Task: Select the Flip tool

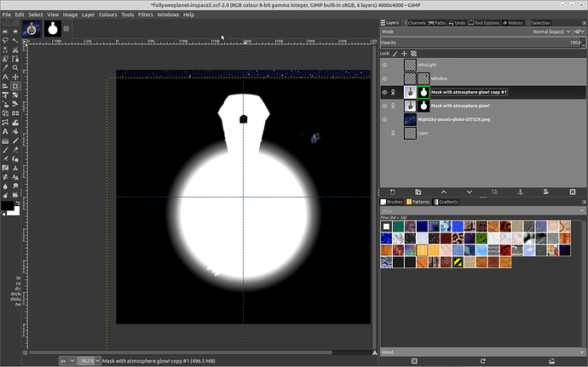Action: [15, 113]
